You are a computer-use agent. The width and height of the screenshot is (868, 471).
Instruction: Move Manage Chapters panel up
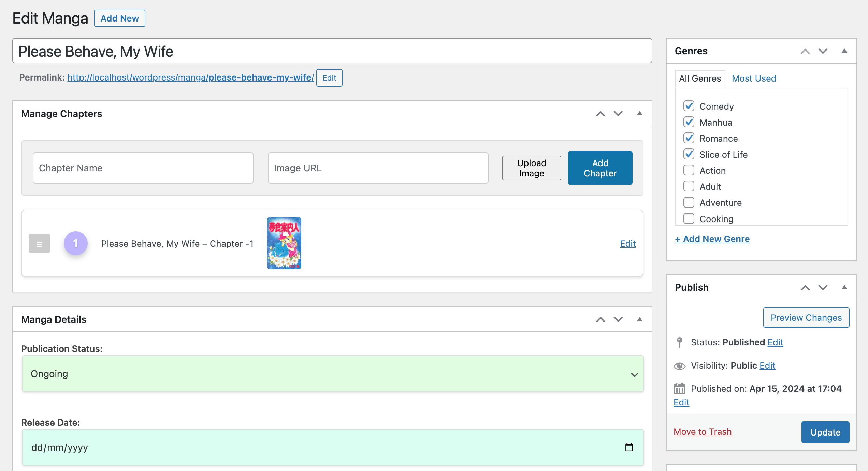tap(601, 114)
